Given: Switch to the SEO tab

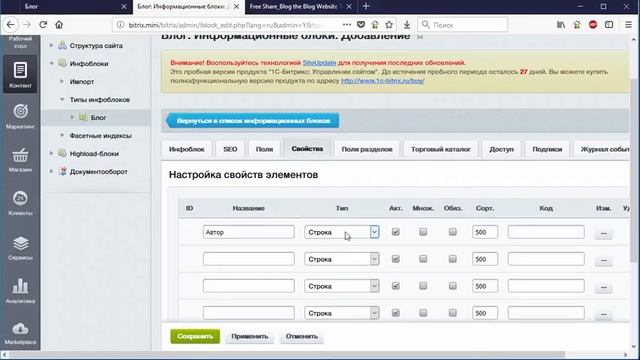Looking at the screenshot, I should pyautogui.click(x=230, y=149).
